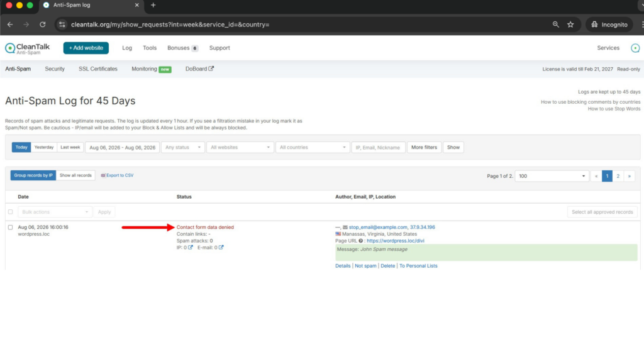Open How to use Stop Words link
This screenshot has height=362, width=644.
(614, 109)
